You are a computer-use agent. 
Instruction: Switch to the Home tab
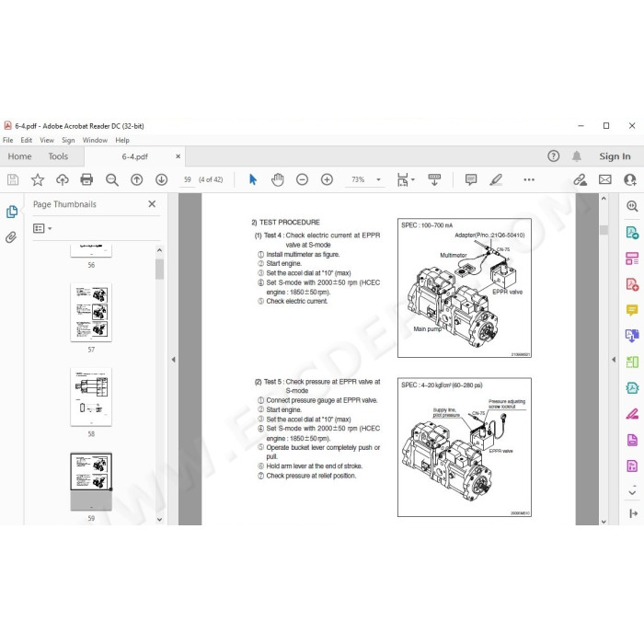coord(19,156)
